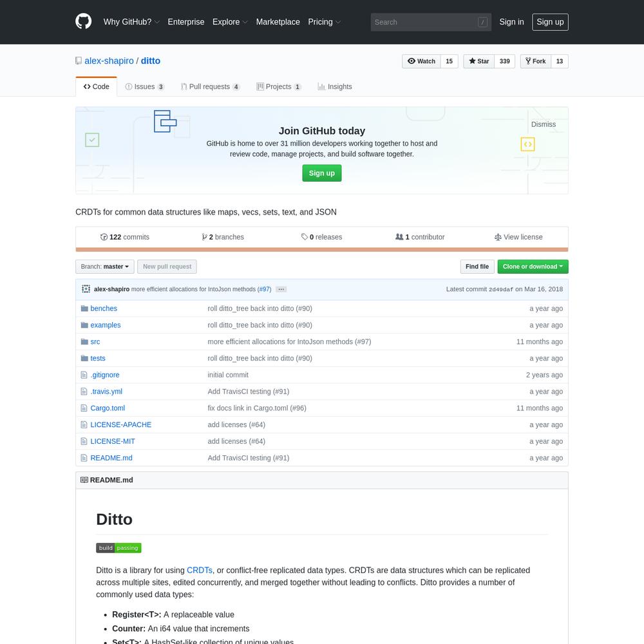The height and width of the screenshot is (644, 644).
Task: Open Enterprise in the top navigation
Action: pyautogui.click(x=186, y=22)
